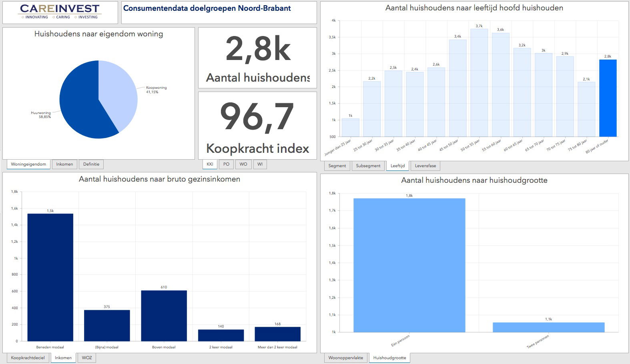Click the CareInvest logo
630x364 pixels.
pos(60,12)
